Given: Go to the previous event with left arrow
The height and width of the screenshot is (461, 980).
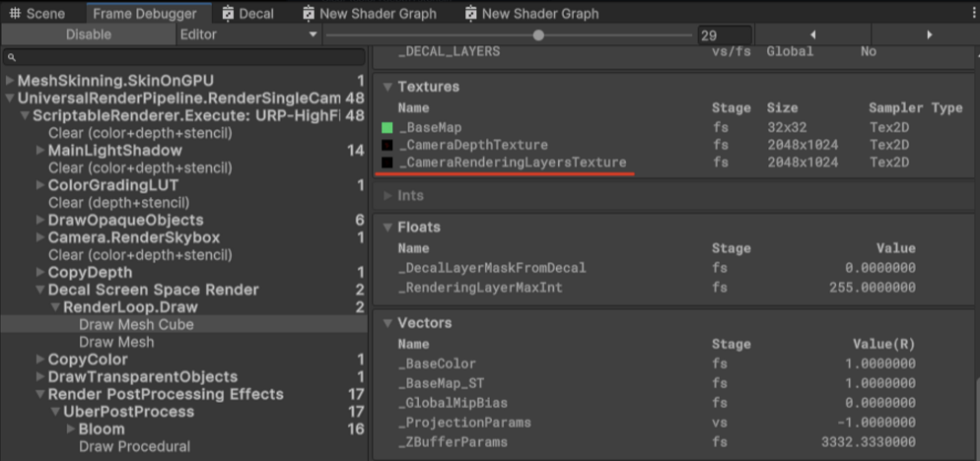Looking at the screenshot, I should tap(813, 35).
